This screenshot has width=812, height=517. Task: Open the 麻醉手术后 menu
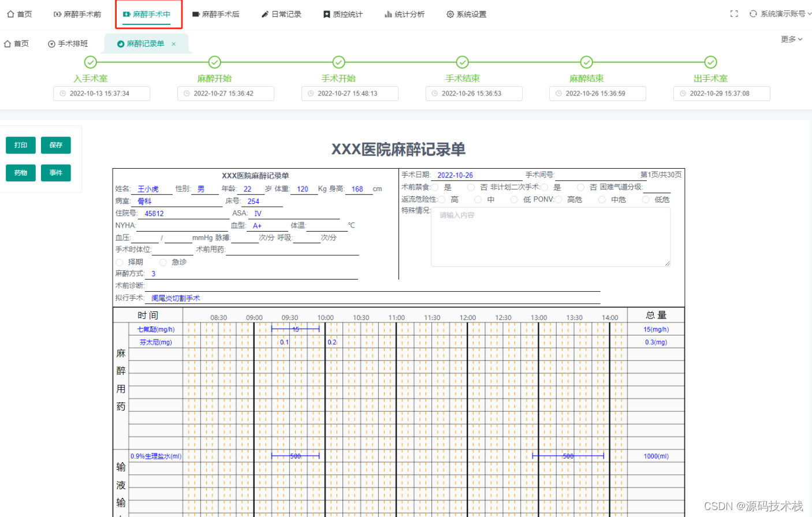point(215,14)
